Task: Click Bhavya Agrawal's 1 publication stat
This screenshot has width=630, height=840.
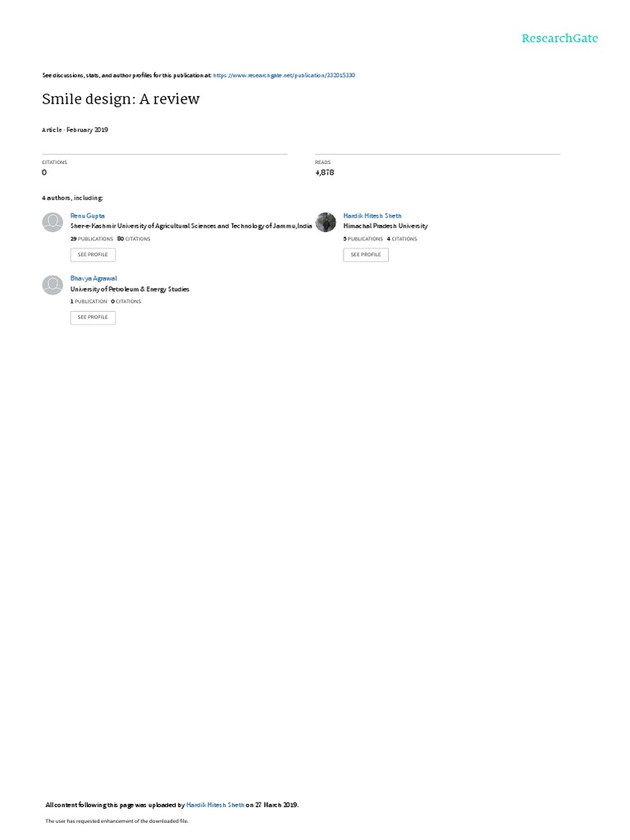Action: (x=89, y=302)
